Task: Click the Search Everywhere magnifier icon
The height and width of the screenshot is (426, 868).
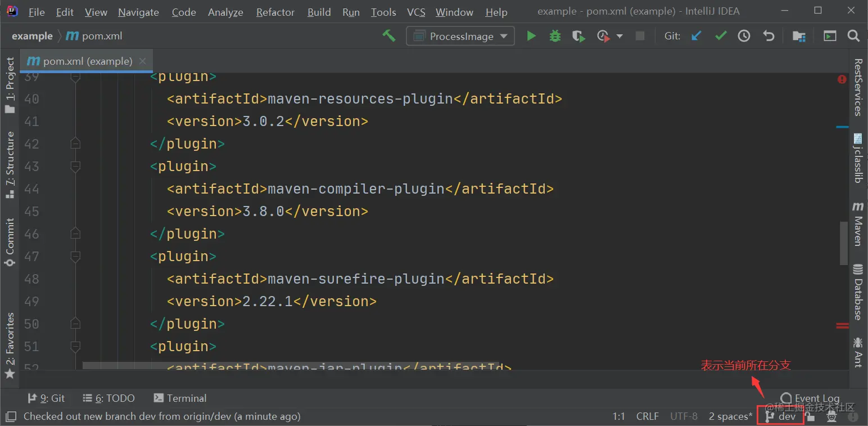Action: pos(853,36)
